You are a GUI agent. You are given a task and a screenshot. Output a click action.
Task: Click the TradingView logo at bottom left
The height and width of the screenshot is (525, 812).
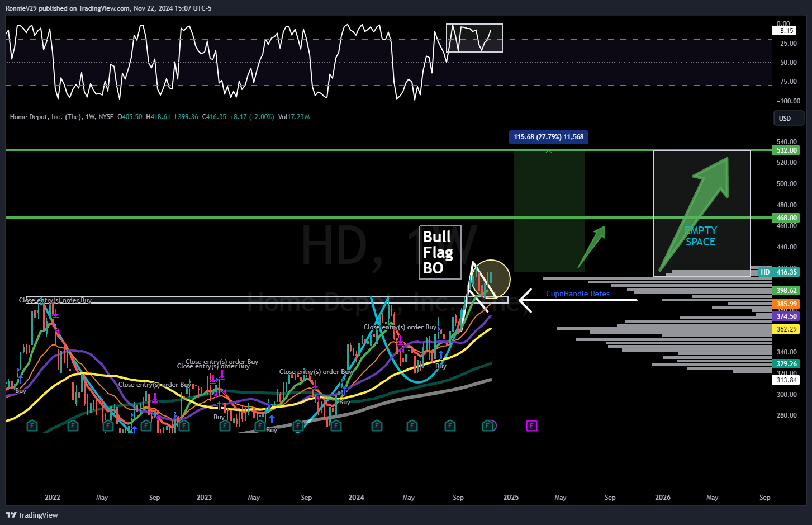[x=32, y=515]
